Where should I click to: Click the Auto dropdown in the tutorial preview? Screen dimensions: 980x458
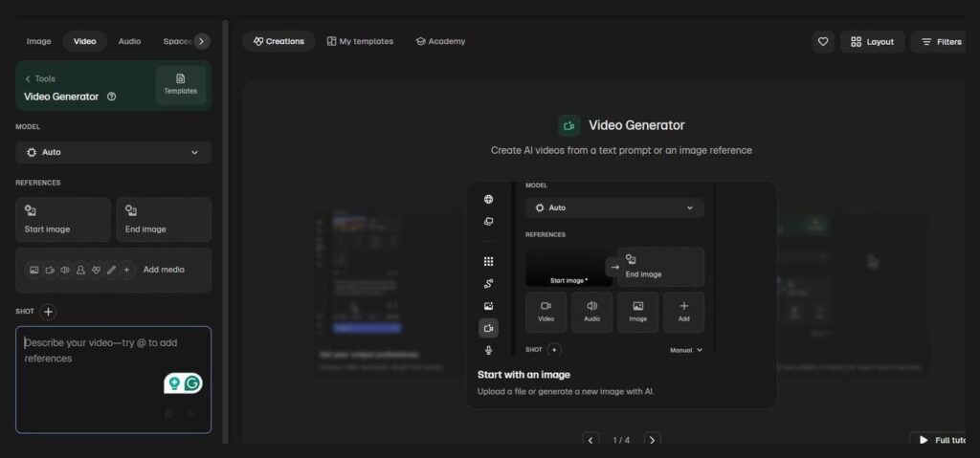[615, 208]
